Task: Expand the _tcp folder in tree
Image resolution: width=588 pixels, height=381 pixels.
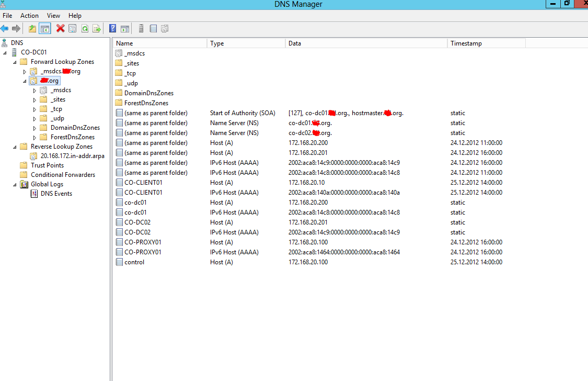Action: point(35,109)
